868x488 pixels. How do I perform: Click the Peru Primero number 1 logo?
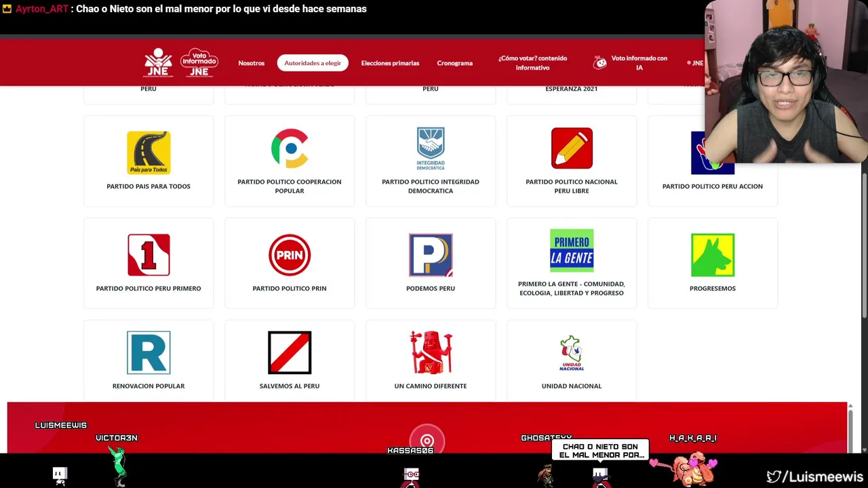pyautogui.click(x=149, y=255)
